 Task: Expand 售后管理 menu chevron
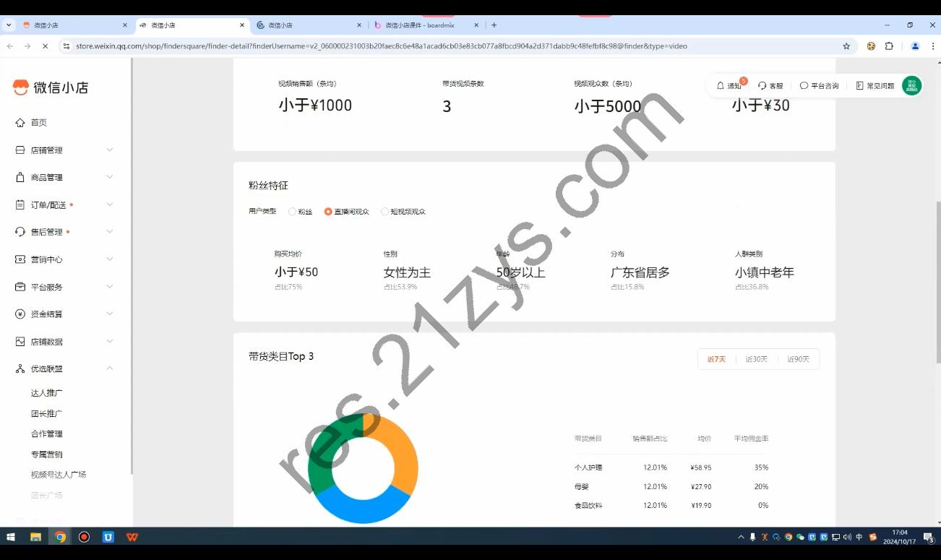tap(110, 231)
